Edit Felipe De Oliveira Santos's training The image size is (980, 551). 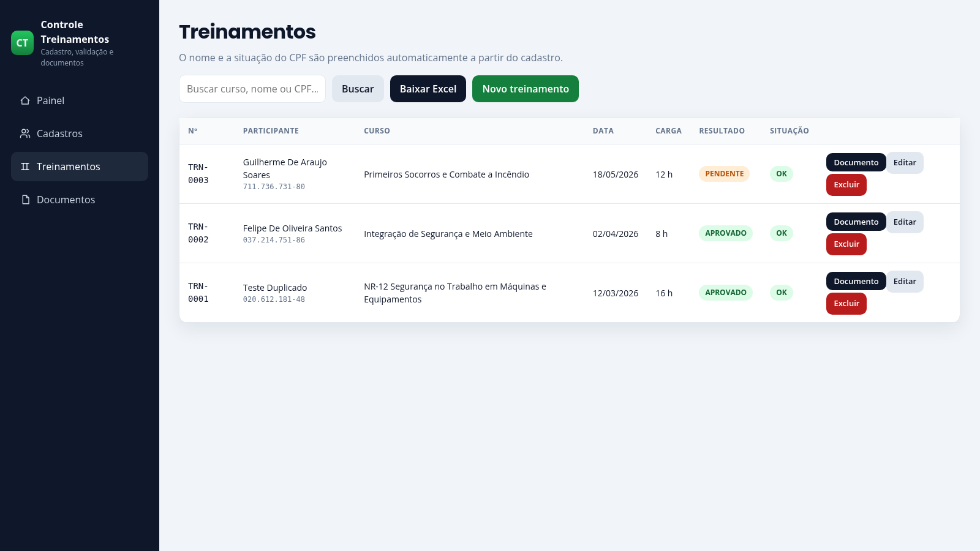905,222
